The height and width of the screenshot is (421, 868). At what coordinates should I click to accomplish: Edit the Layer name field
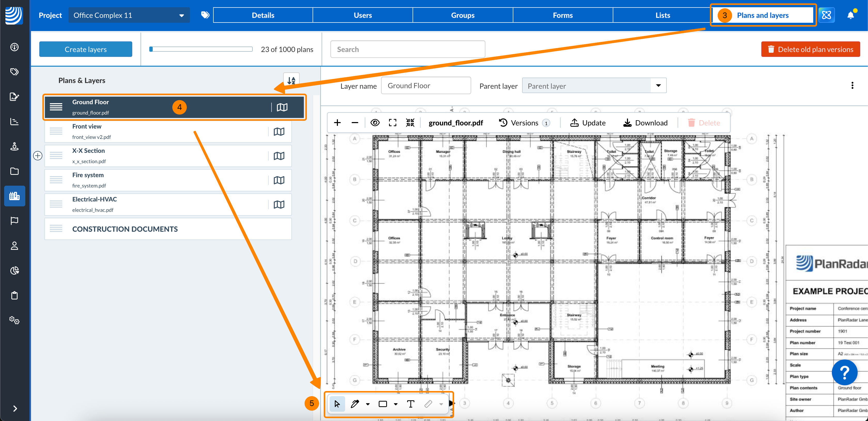pos(426,86)
